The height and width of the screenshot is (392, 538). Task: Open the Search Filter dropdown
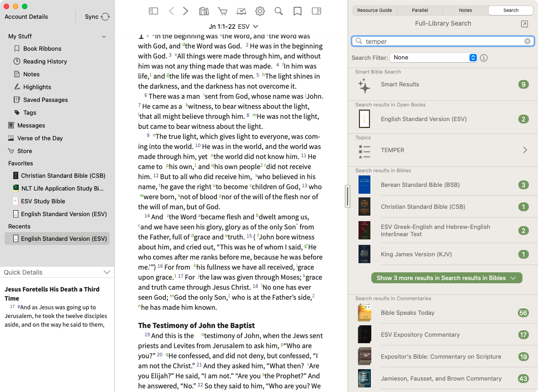pyautogui.click(x=433, y=58)
